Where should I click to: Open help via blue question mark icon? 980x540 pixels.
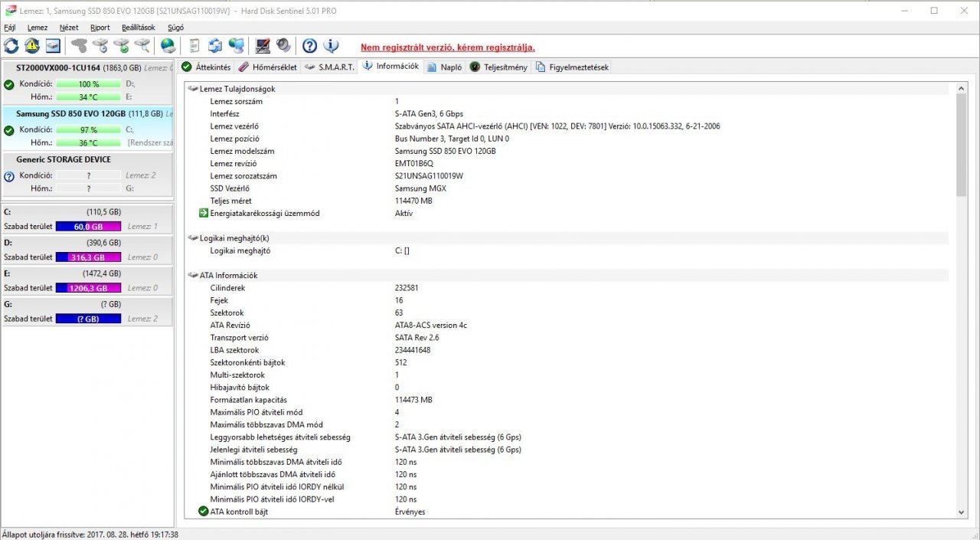tap(309, 46)
